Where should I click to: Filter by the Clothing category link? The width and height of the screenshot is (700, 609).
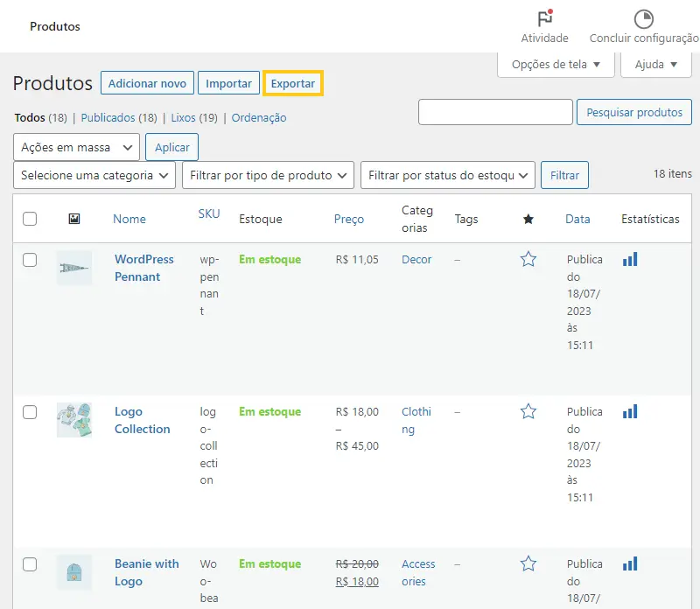pyautogui.click(x=416, y=420)
